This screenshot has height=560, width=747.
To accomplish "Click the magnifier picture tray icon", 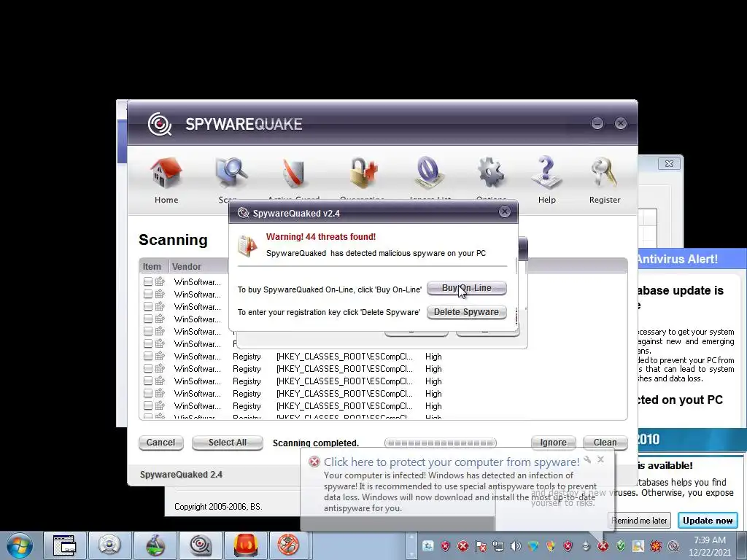I will (x=638, y=546).
